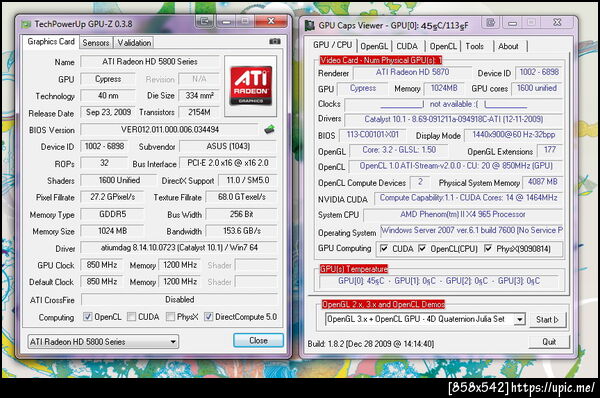The height and width of the screenshot is (398, 600).
Task: Toggle the OpenCL(CPU) checkbox
Action: click(x=422, y=249)
